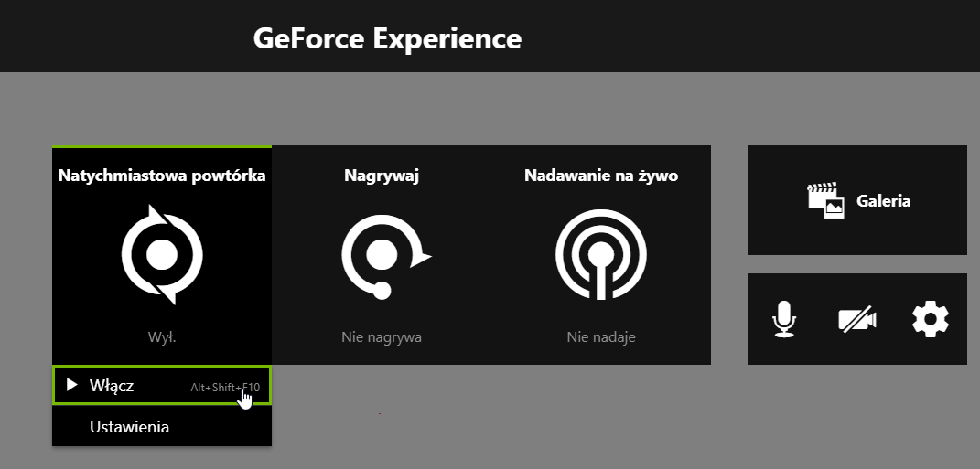This screenshot has height=469, width=980.
Task: Choose Włącz in the dropdown menu
Action: (162, 385)
